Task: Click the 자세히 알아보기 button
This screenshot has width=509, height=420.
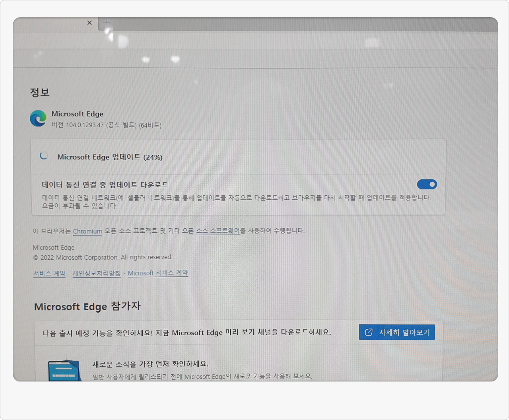Action: tap(397, 332)
